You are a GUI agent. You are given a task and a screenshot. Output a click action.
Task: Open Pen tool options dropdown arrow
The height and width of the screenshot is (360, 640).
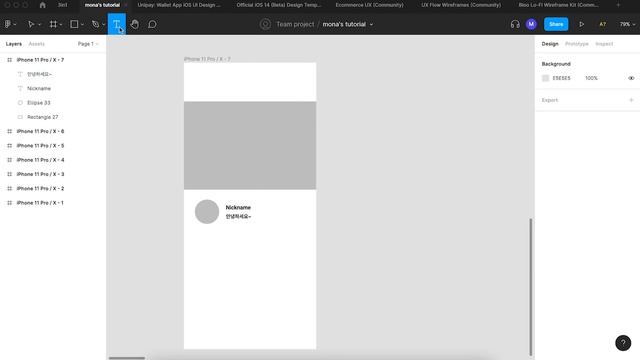pyautogui.click(x=104, y=24)
